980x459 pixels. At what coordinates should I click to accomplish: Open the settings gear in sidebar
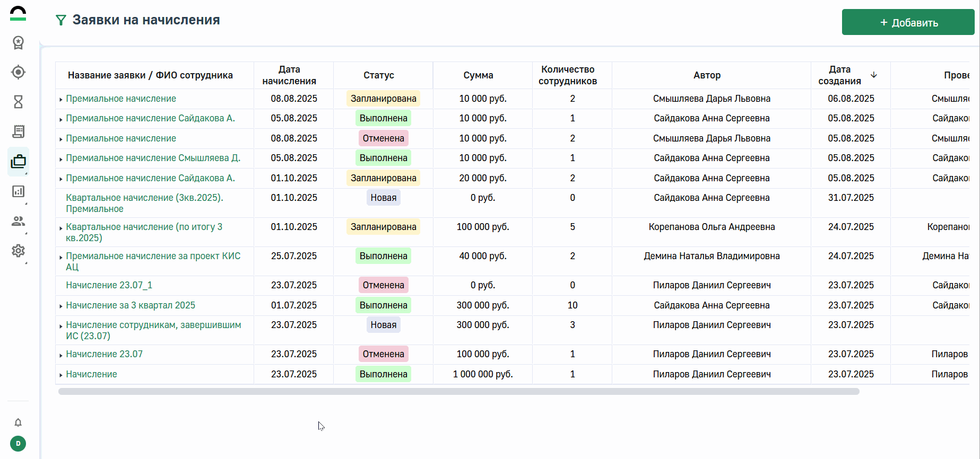point(18,251)
